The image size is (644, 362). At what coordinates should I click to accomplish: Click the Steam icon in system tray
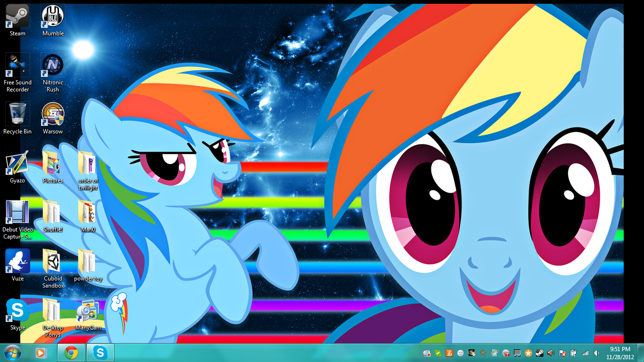tap(540, 353)
